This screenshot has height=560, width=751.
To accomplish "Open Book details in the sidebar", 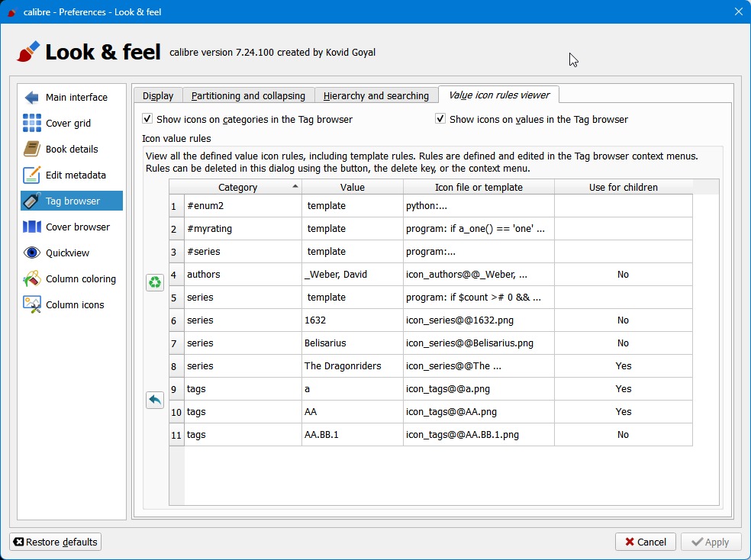I will click(72, 150).
